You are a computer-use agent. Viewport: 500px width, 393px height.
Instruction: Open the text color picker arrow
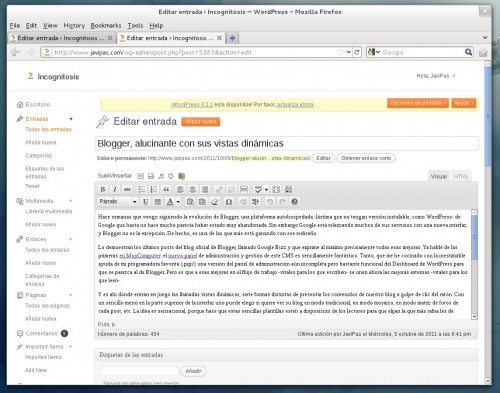pyautogui.click(x=178, y=201)
